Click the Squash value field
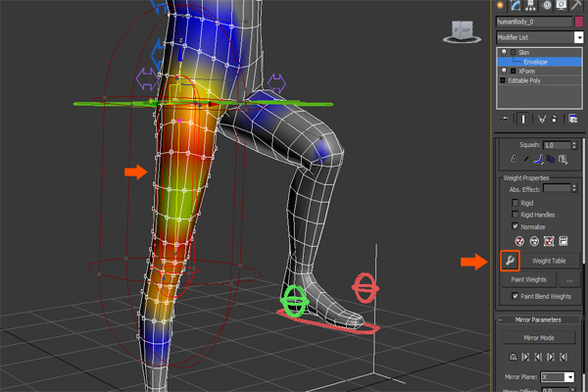This screenshot has width=588, height=392. coord(557,145)
